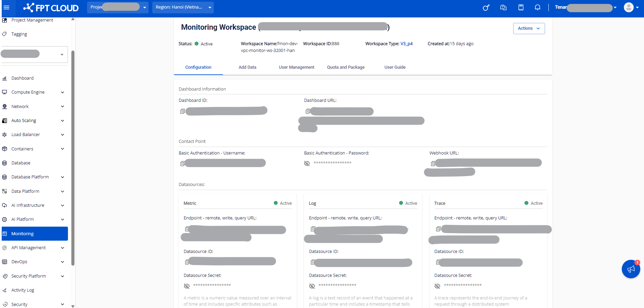Image resolution: width=644 pixels, height=308 pixels.
Task: Click the support chat icon in header
Action: [x=503, y=7]
